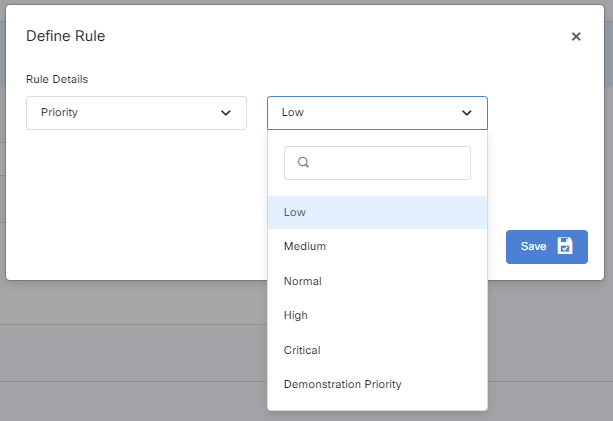Close the Define Rule dialog
Image resolution: width=613 pixels, height=421 pixels.
[x=576, y=37]
